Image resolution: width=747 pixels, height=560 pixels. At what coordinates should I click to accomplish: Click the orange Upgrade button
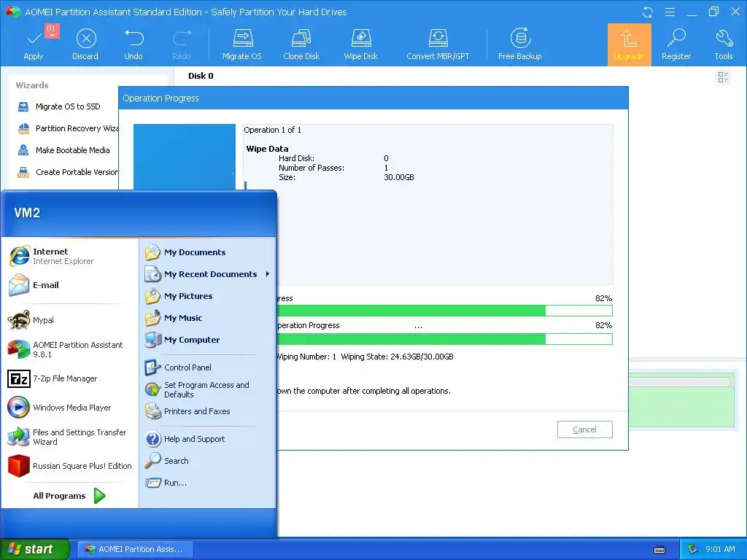click(629, 44)
